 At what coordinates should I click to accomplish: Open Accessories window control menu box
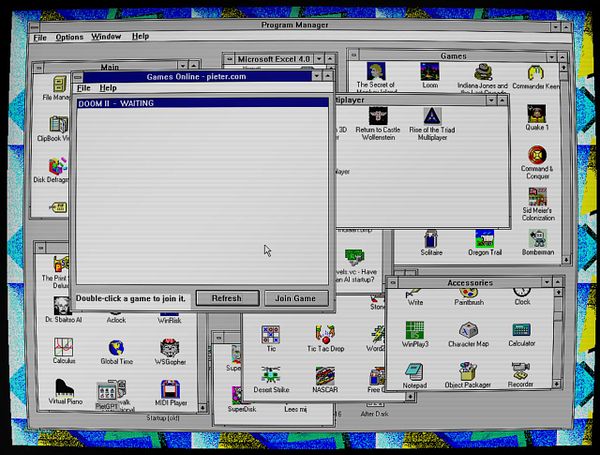click(393, 283)
